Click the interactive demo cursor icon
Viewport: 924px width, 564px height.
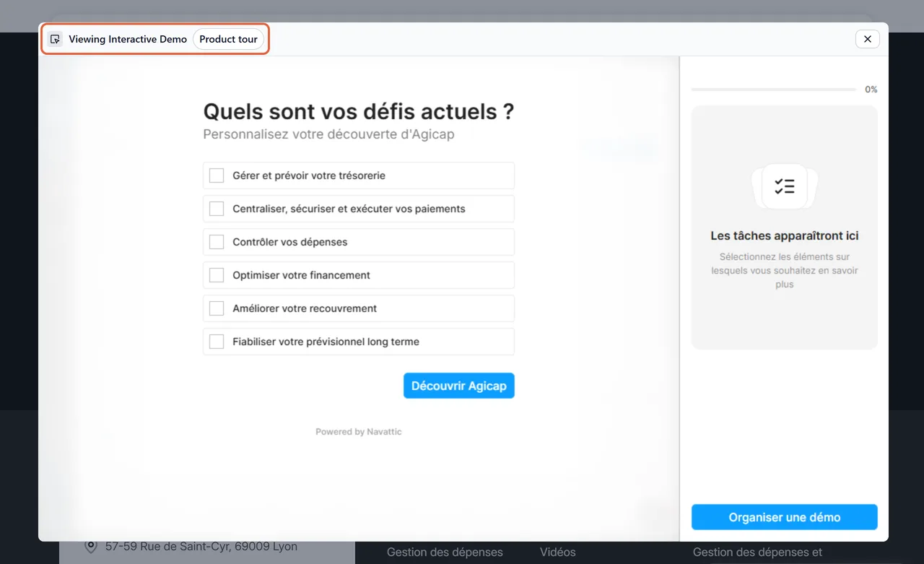click(x=55, y=39)
